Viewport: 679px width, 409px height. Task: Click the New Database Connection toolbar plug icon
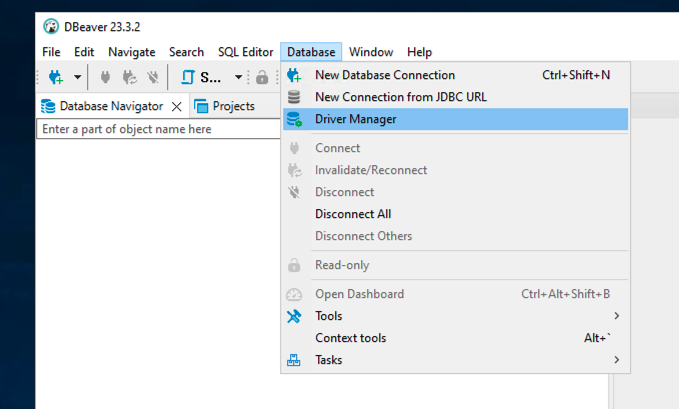click(55, 78)
